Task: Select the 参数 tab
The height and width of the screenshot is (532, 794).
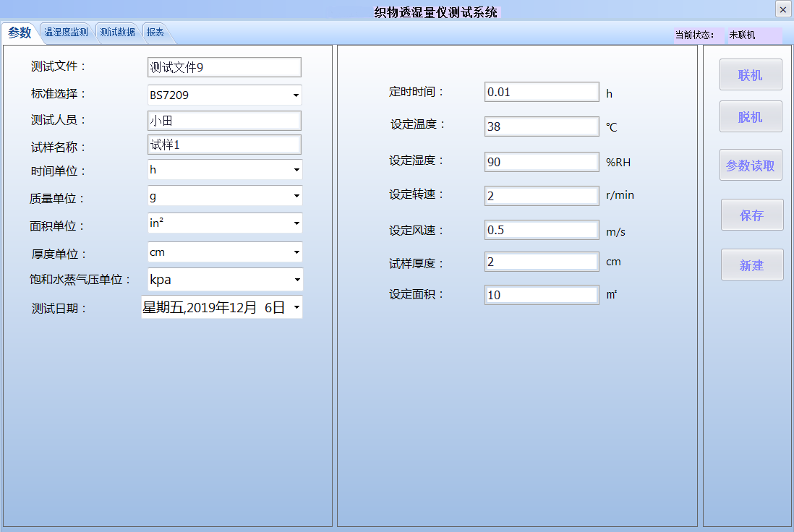Action: [19, 32]
